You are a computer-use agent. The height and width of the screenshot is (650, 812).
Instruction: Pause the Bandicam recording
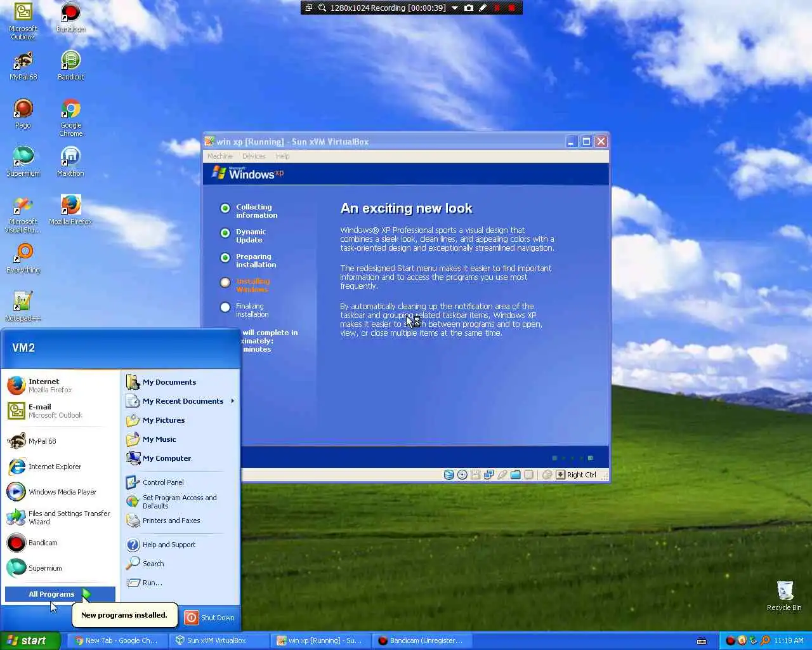pos(497,8)
